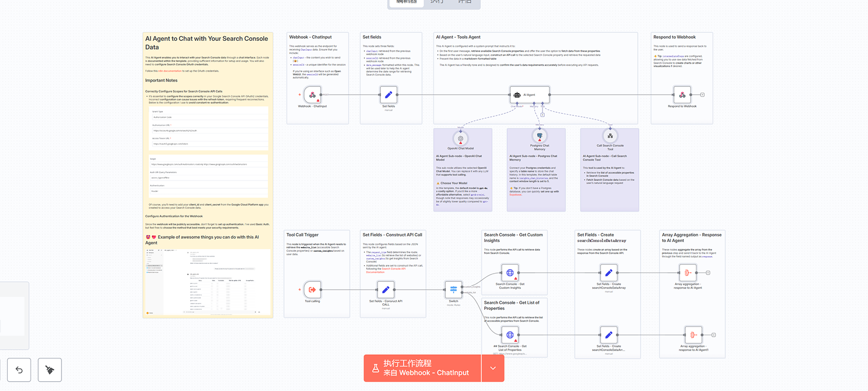Open Search Console - Get Custom Insights globe node
Viewport: 868px width, 391px height.
(x=510, y=273)
